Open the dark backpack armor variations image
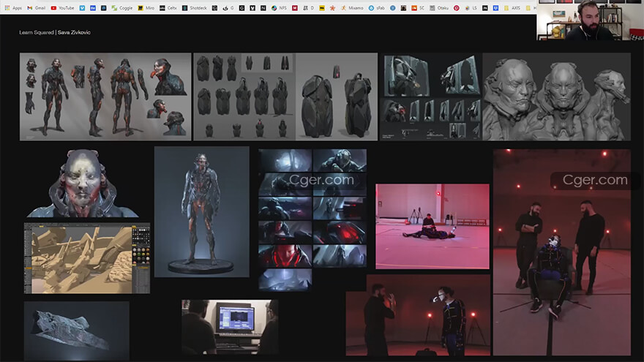The height and width of the screenshot is (362, 644). (x=285, y=97)
